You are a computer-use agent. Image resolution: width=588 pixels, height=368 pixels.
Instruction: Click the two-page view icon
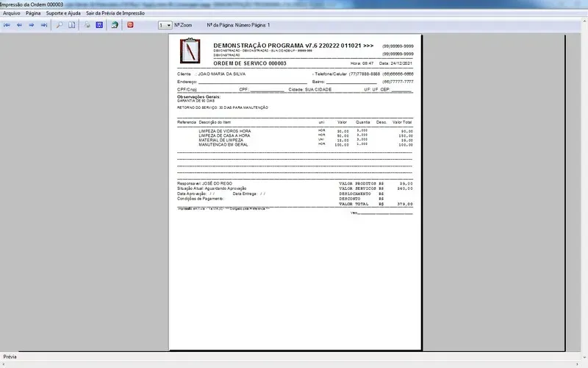(x=71, y=25)
